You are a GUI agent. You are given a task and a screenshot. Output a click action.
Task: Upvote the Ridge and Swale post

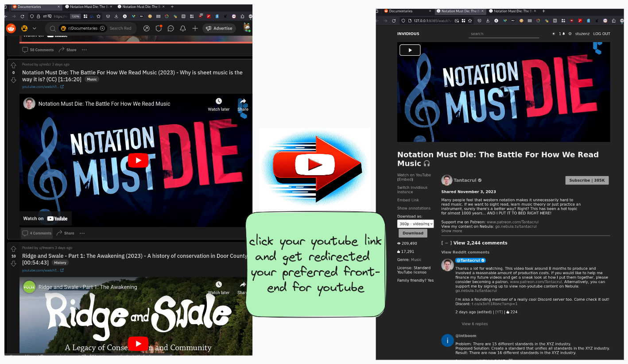(x=13, y=249)
